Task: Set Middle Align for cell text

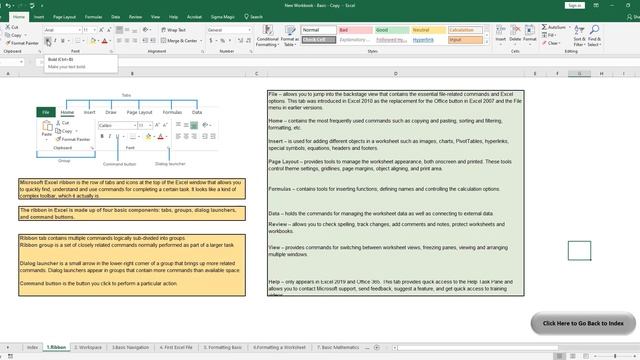Action: point(127,30)
